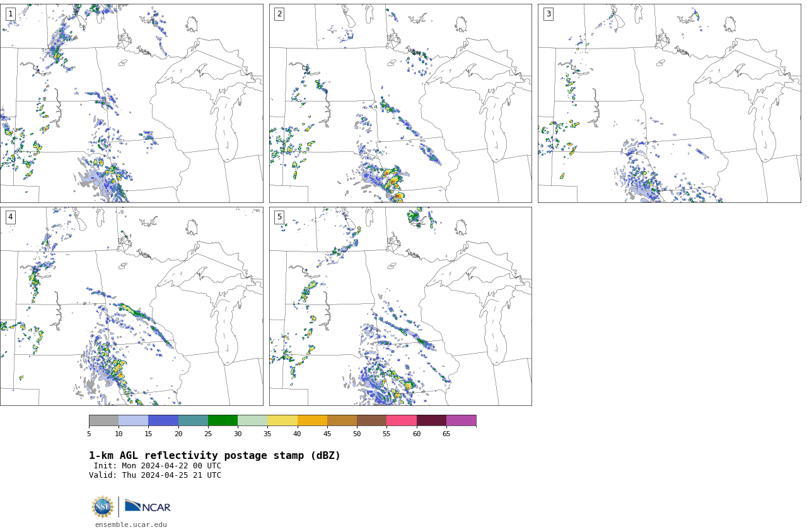Open ensemble member 4 reflectivity map
This screenshot has height=532, width=807.
(x=131, y=306)
